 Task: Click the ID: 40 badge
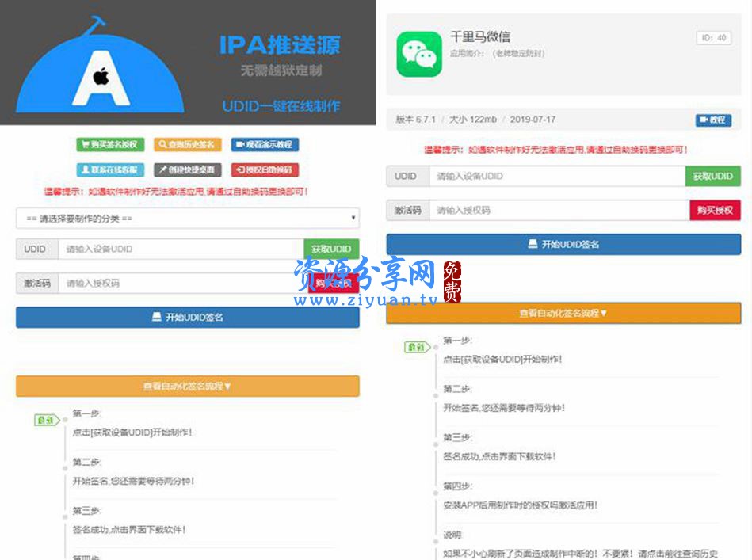714,38
